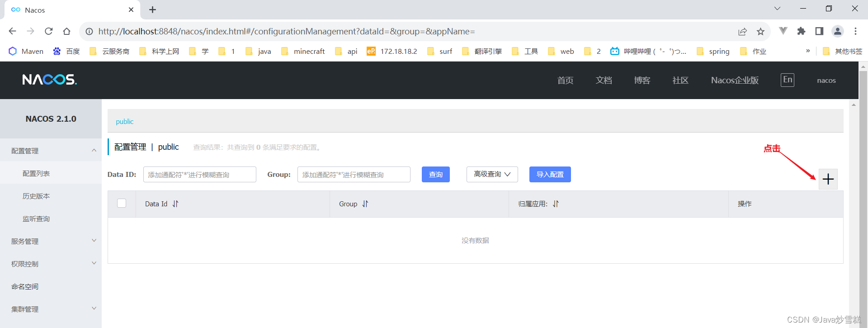Open browser profile avatar
The image size is (868, 328).
point(838,31)
